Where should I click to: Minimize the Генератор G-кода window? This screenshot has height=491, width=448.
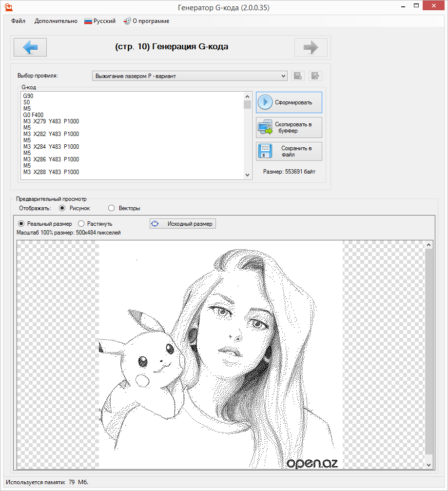[x=403, y=6]
